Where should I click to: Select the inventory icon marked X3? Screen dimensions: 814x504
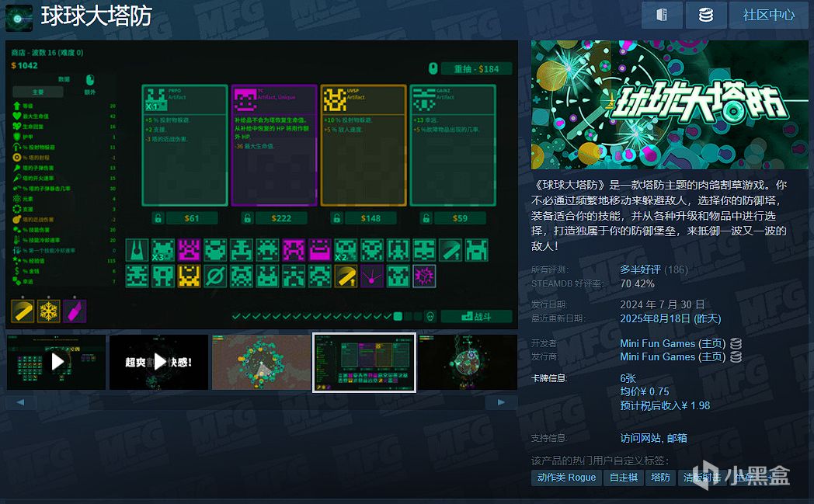[x=163, y=250]
